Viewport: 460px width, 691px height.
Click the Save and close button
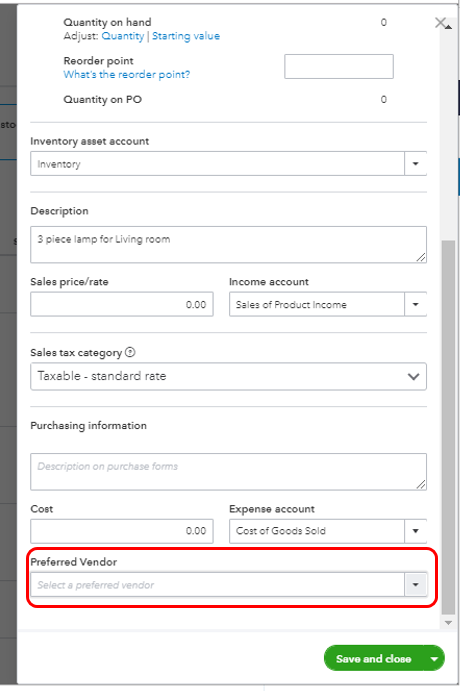point(374,659)
